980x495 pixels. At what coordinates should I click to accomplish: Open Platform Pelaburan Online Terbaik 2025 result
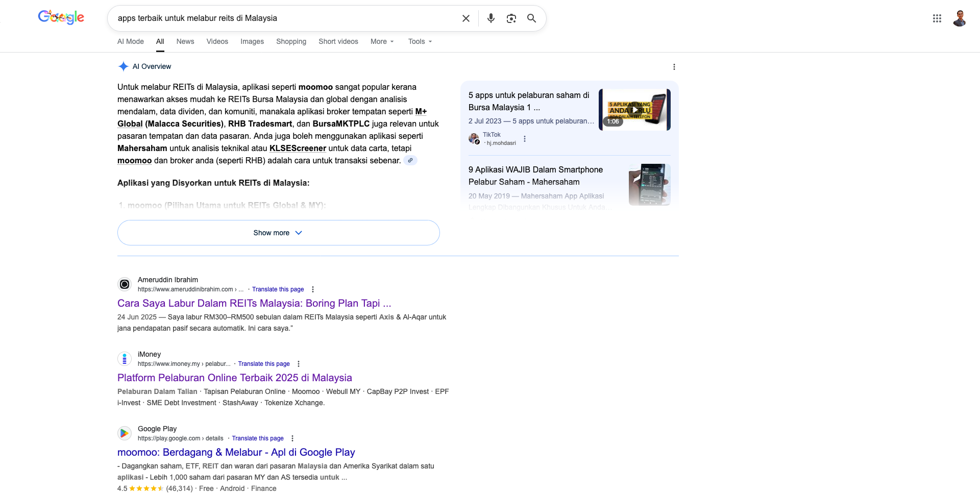tap(234, 378)
